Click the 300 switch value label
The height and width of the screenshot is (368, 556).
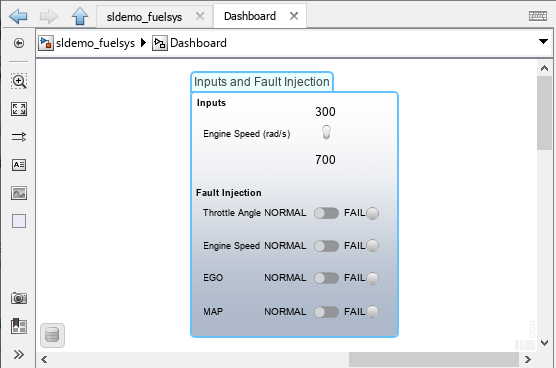pos(325,112)
